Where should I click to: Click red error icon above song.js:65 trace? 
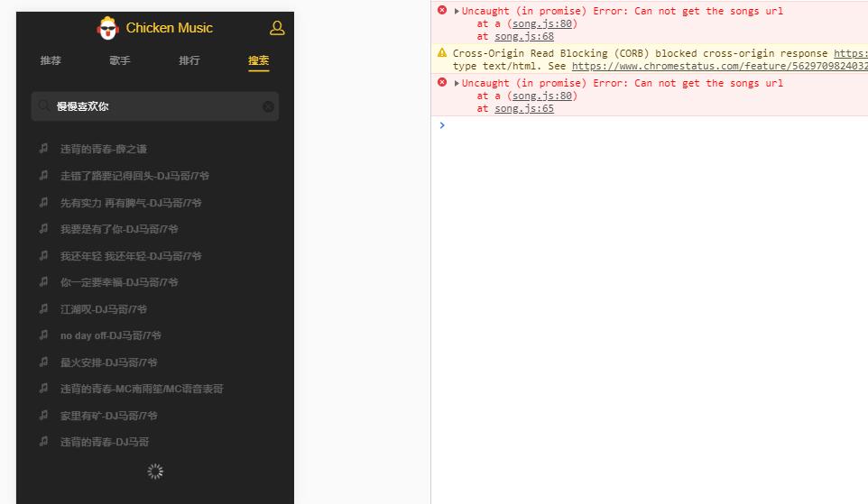coord(442,82)
